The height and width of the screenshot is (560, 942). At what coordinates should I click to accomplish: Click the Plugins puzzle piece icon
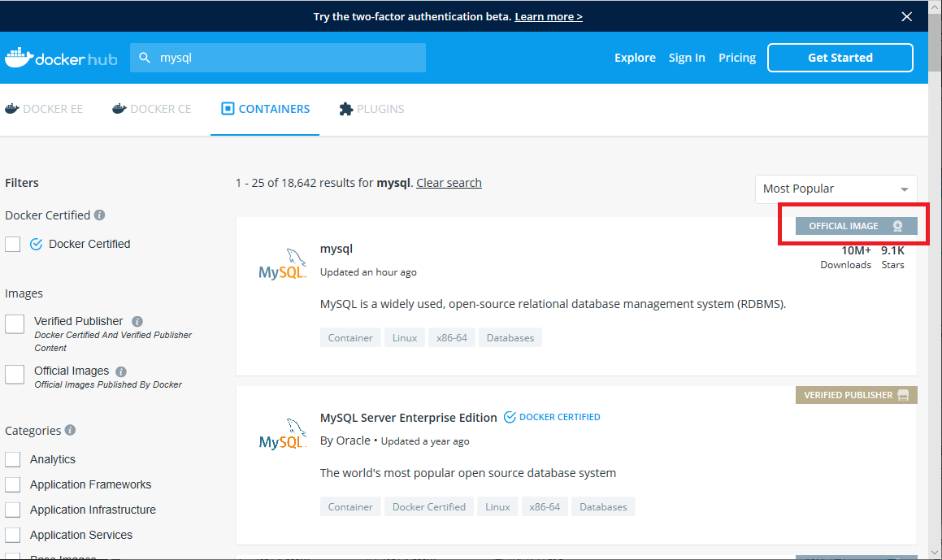[x=346, y=109]
